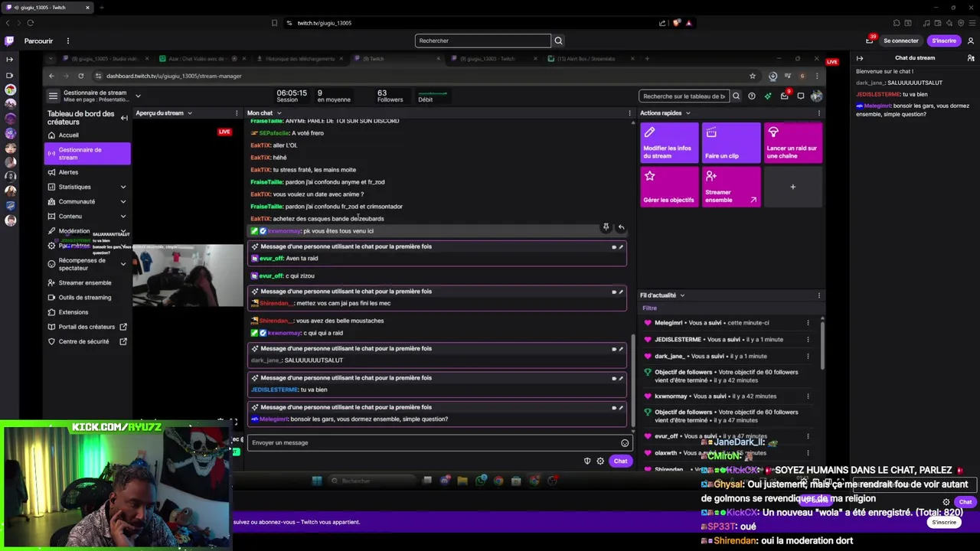Click Streamer ensemble quick action tile

731,187
